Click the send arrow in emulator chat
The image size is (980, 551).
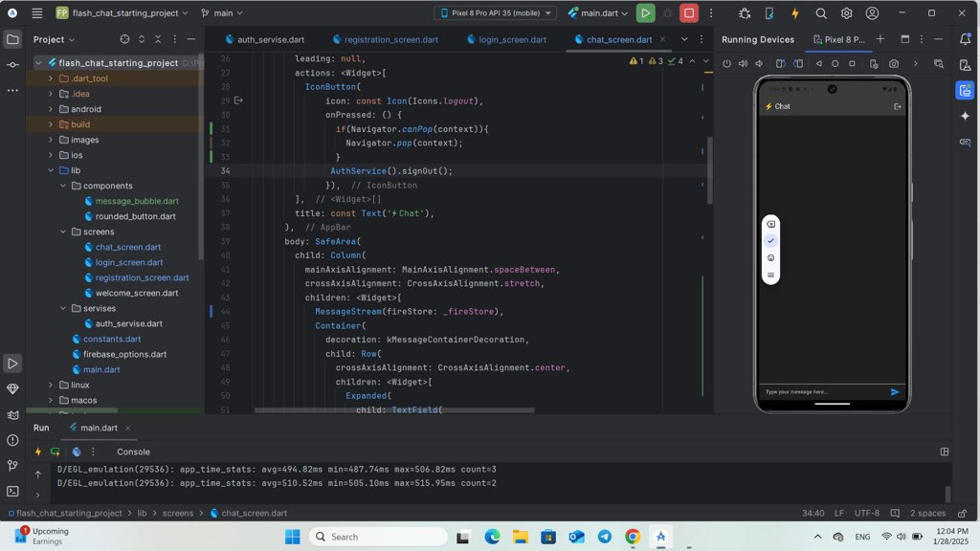[x=895, y=391]
